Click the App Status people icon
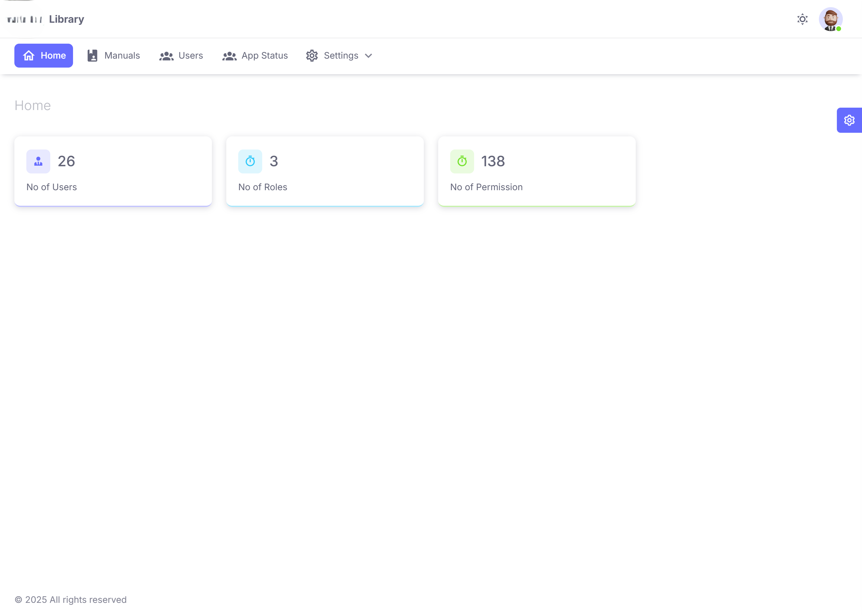The height and width of the screenshot is (616, 862). [229, 56]
